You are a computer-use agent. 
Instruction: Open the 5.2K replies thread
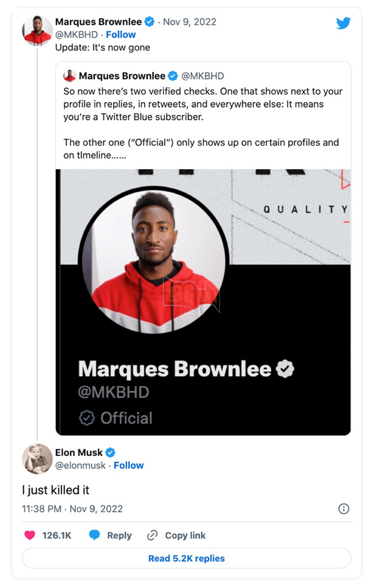(x=186, y=558)
